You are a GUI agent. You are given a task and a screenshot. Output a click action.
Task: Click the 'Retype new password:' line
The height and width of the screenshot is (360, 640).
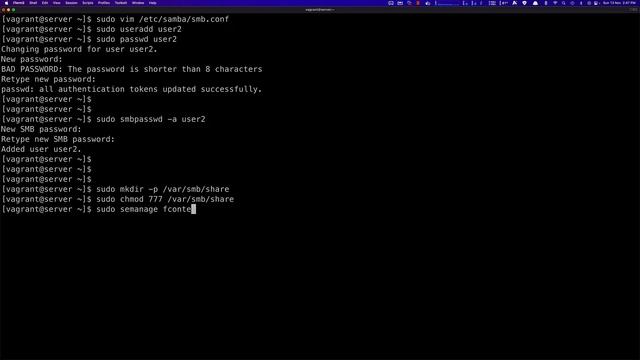48,79
